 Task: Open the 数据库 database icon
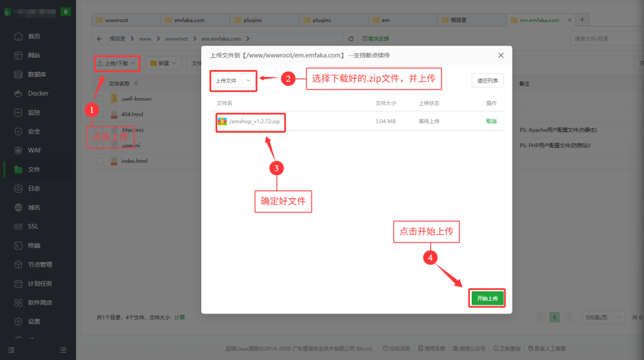point(18,74)
